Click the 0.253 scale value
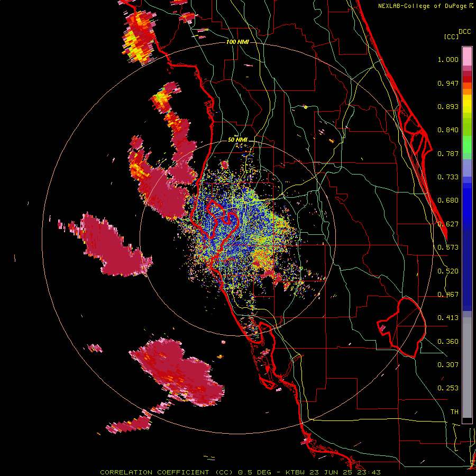The height and width of the screenshot is (476, 476). pyautogui.click(x=448, y=388)
